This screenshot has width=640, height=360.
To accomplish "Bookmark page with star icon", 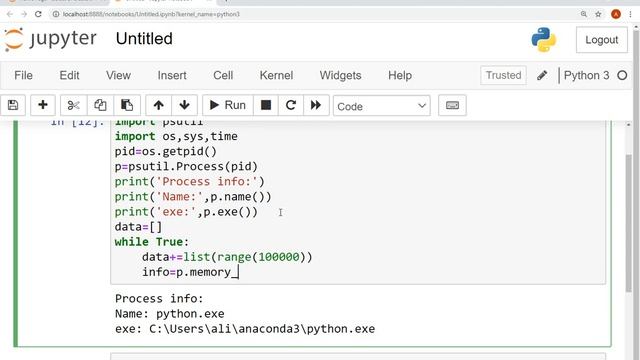I will pyautogui.click(x=598, y=14).
